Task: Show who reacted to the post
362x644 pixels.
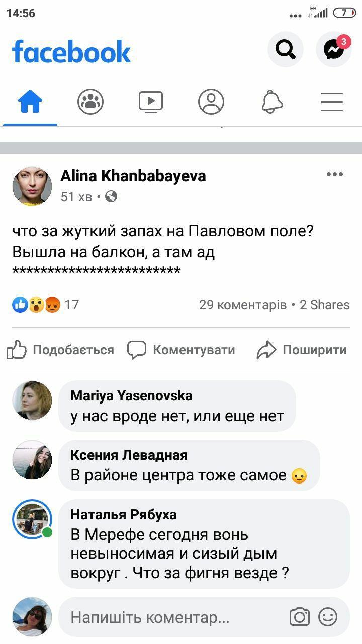Action: [x=45, y=305]
